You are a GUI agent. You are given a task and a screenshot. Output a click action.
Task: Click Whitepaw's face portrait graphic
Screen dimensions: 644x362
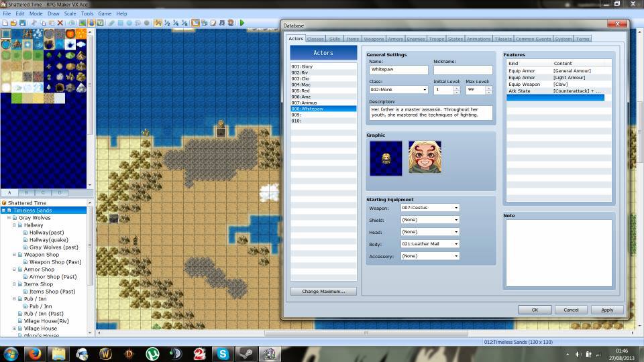[x=425, y=158]
